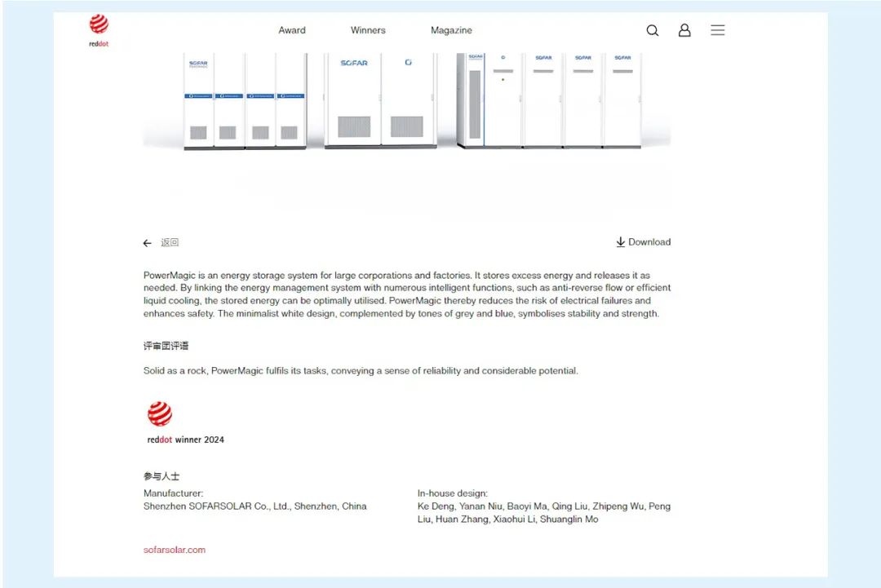Viewport: 881px width, 588px height.
Task: Open the hamburger menu icon
Action: 717,30
